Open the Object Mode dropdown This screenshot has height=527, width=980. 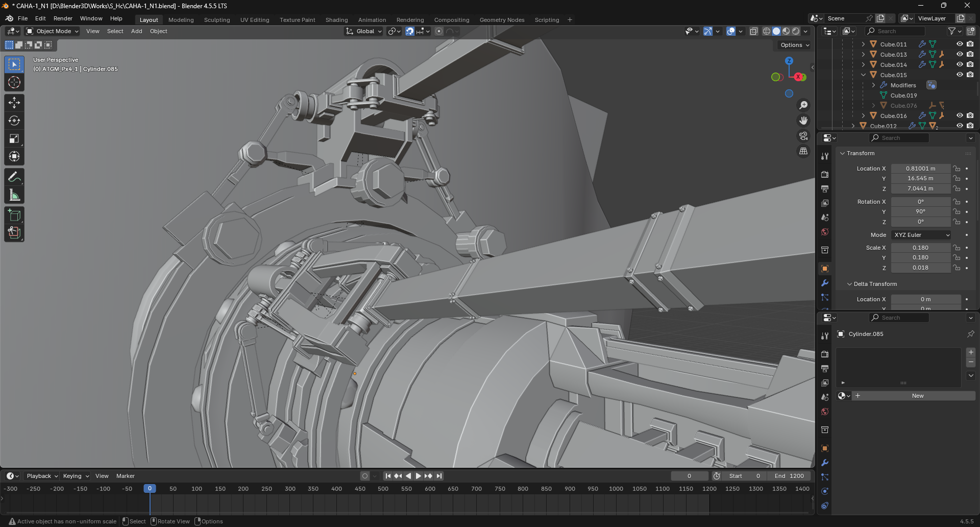click(53, 31)
